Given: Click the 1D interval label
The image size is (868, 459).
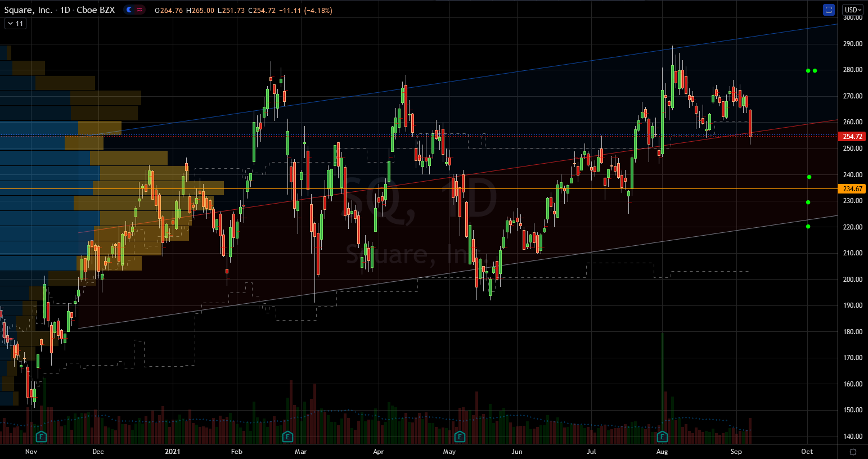Looking at the screenshot, I should (x=65, y=10).
